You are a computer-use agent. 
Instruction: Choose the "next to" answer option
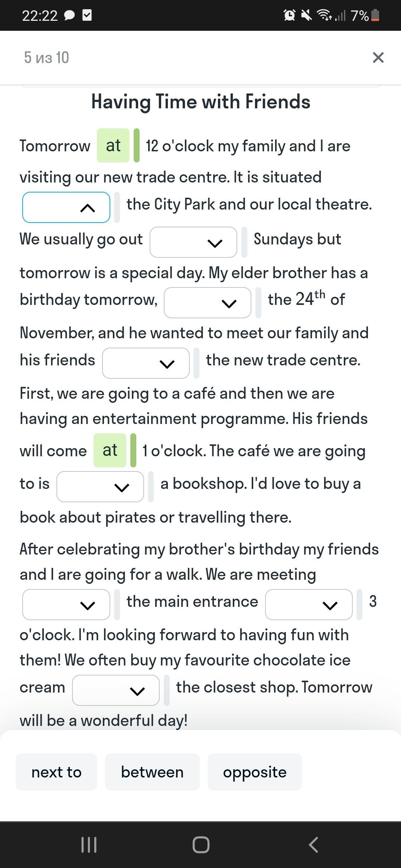(x=56, y=772)
